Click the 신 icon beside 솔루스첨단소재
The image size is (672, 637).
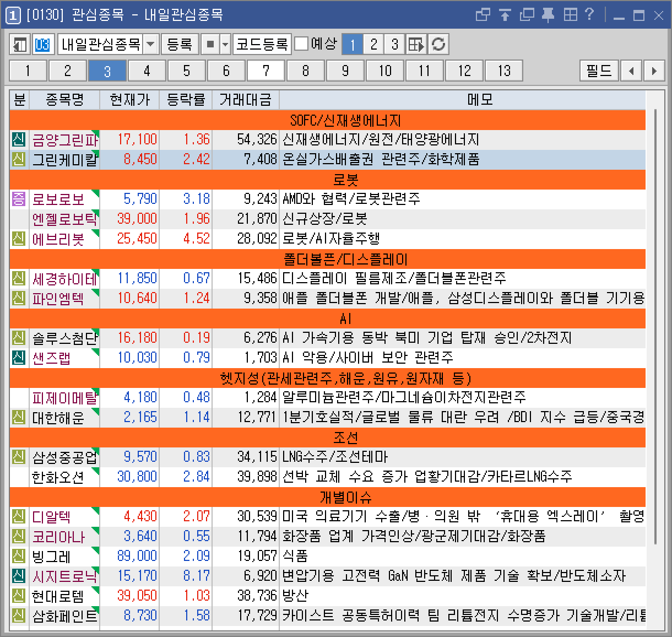(19, 338)
